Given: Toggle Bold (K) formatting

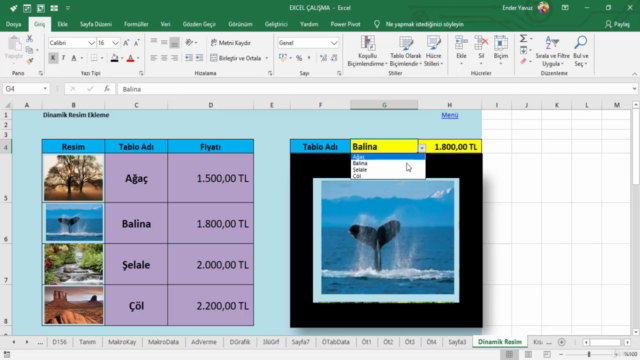Looking at the screenshot, I should [x=53, y=58].
